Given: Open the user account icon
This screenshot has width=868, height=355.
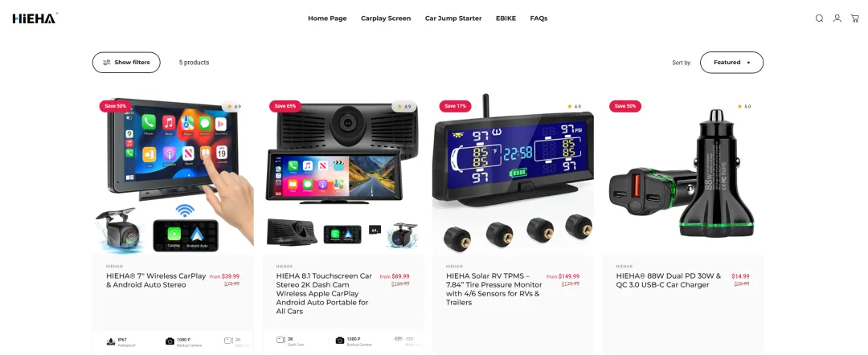Looking at the screenshot, I should [x=837, y=18].
